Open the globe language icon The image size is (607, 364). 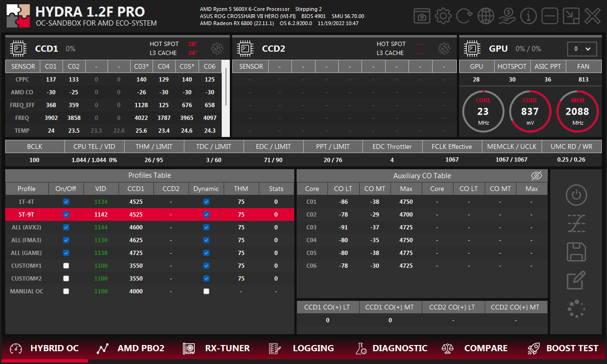tap(486, 16)
